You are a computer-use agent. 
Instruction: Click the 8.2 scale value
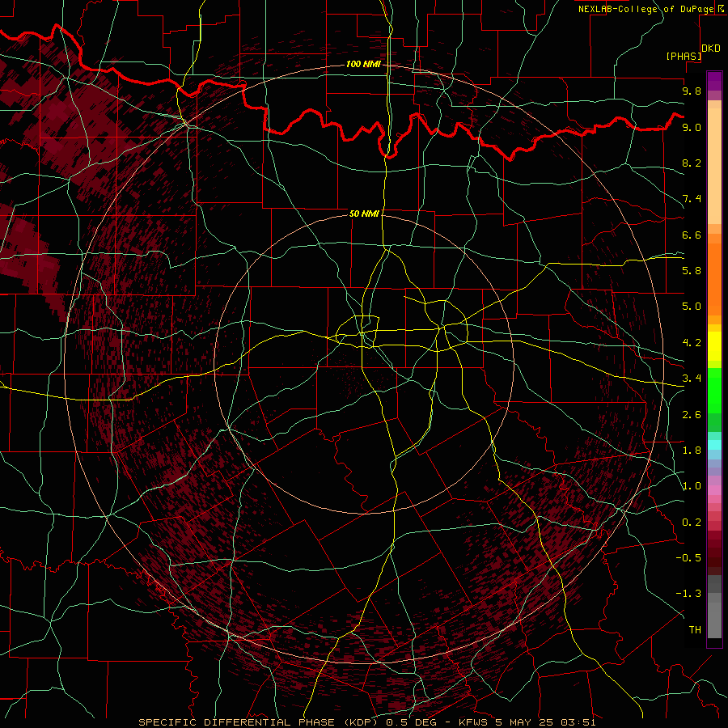692,163
